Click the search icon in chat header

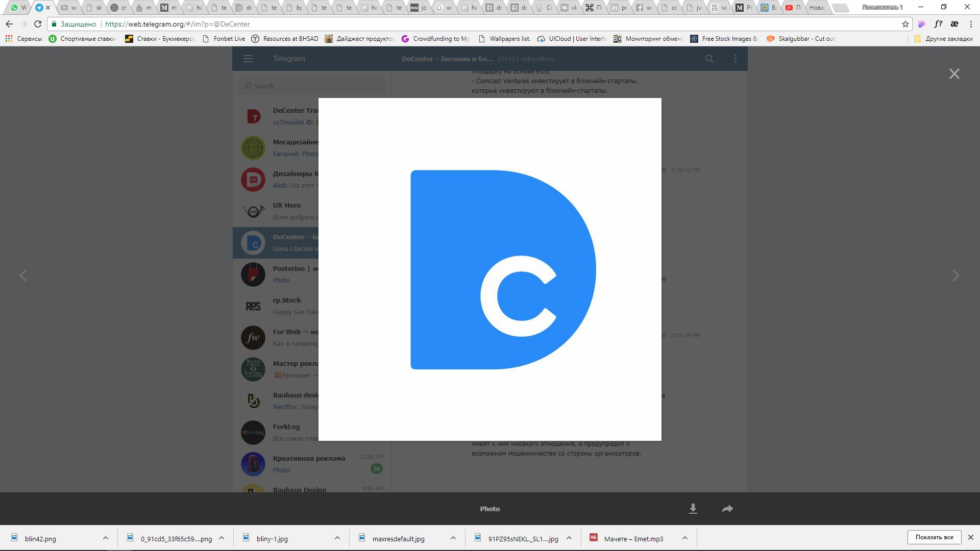click(709, 59)
